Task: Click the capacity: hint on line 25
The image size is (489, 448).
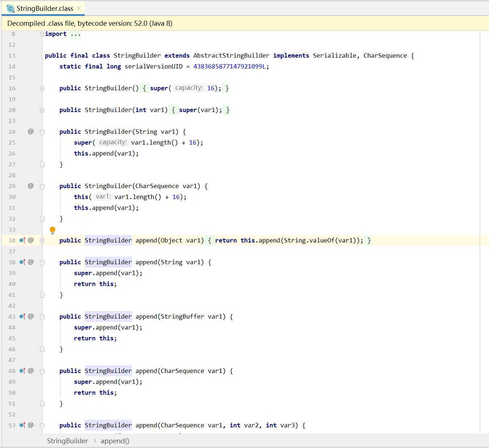Action: (113, 142)
